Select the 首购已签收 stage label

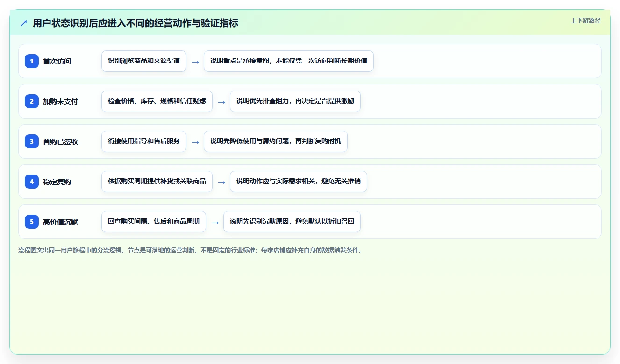[60, 141]
